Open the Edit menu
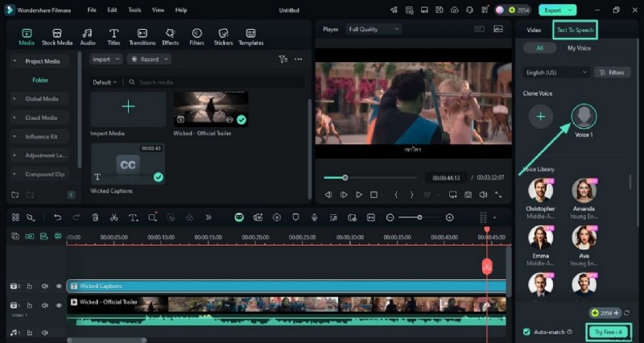 (112, 10)
